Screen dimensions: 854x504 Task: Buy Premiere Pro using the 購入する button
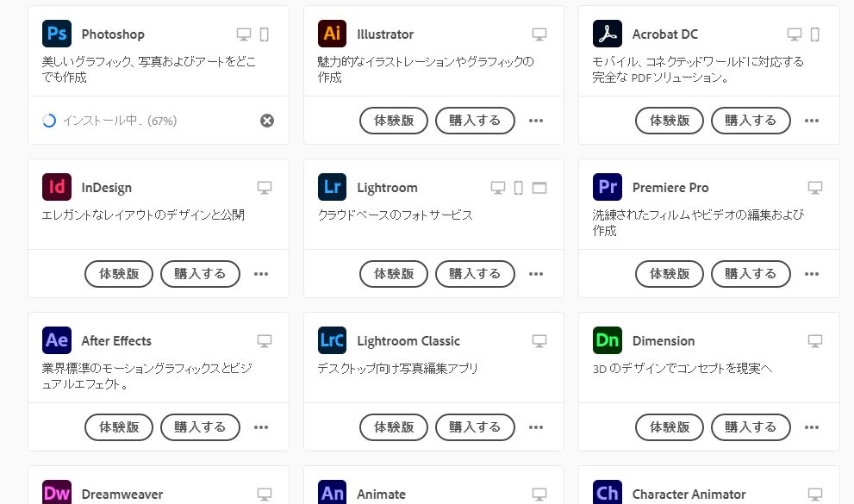tap(751, 274)
